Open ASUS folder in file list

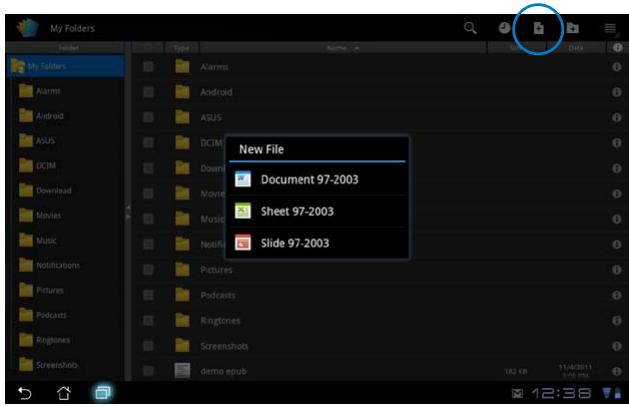(211, 117)
